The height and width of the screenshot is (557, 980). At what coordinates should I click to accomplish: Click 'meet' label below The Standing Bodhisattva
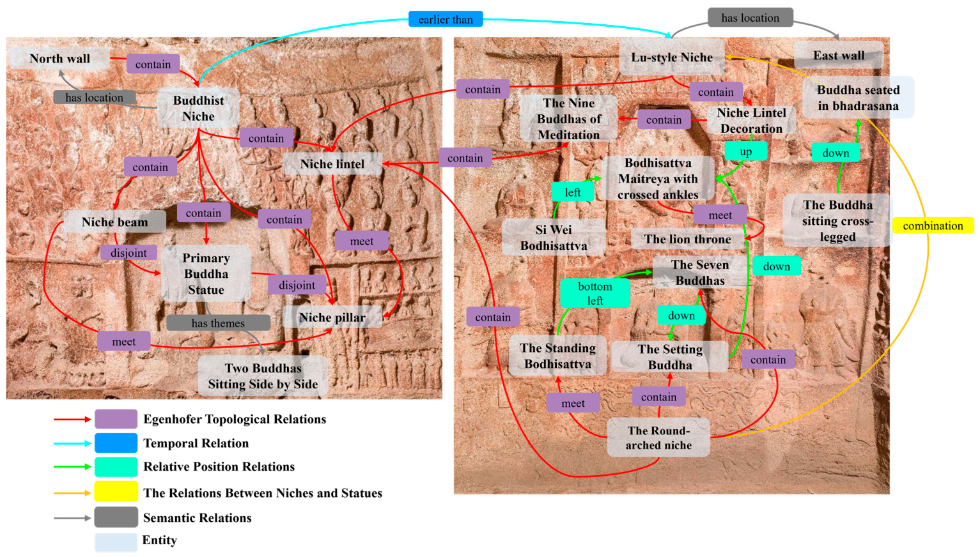pyautogui.click(x=573, y=403)
